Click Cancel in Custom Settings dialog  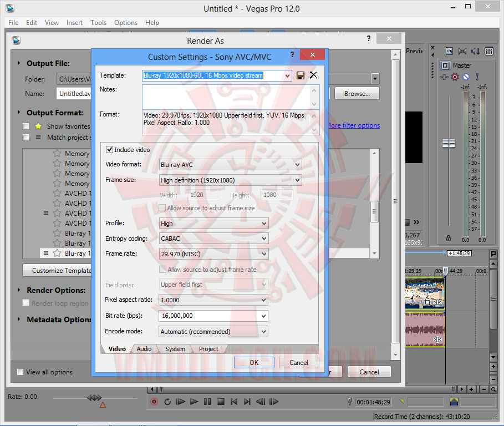299,363
